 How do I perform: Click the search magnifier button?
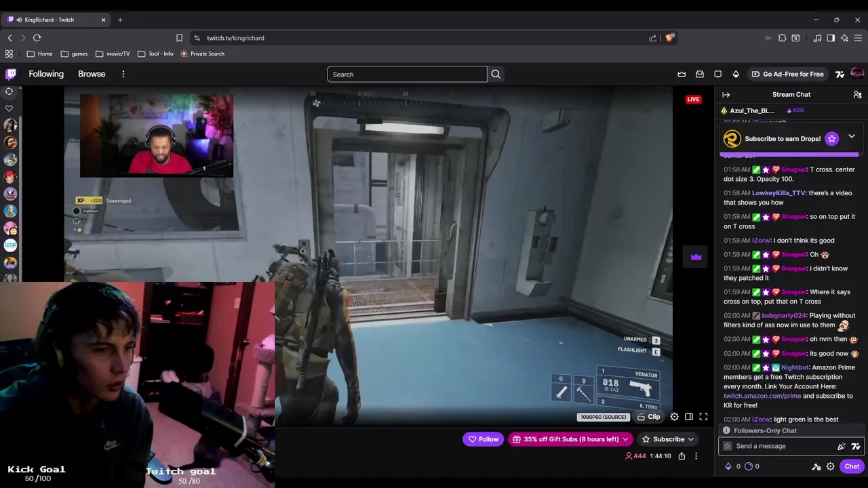point(496,74)
